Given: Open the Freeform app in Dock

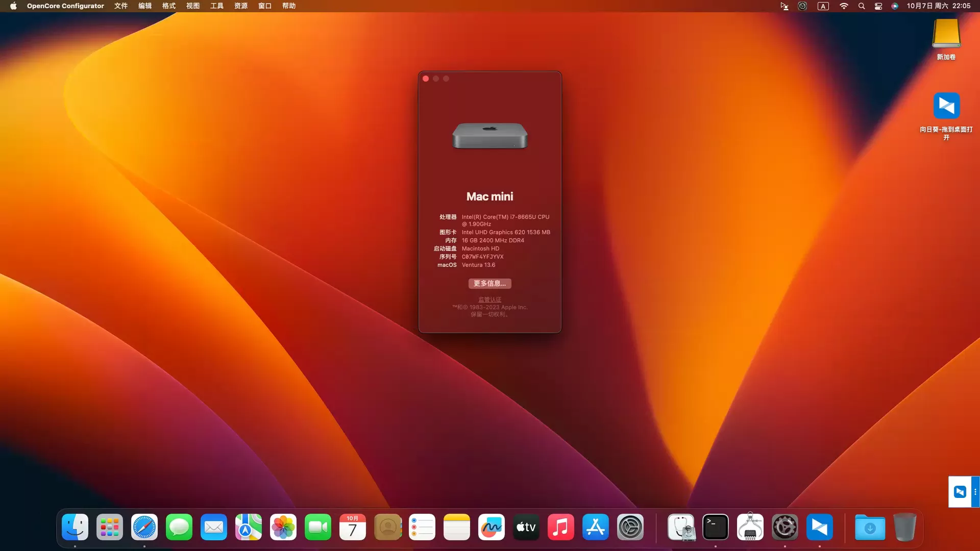Looking at the screenshot, I should (x=491, y=528).
